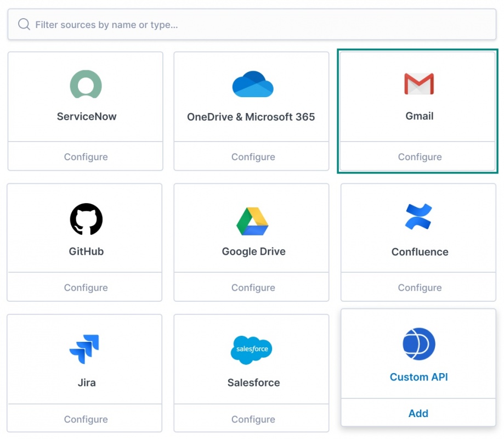Open Configure for GitHub

point(86,288)
